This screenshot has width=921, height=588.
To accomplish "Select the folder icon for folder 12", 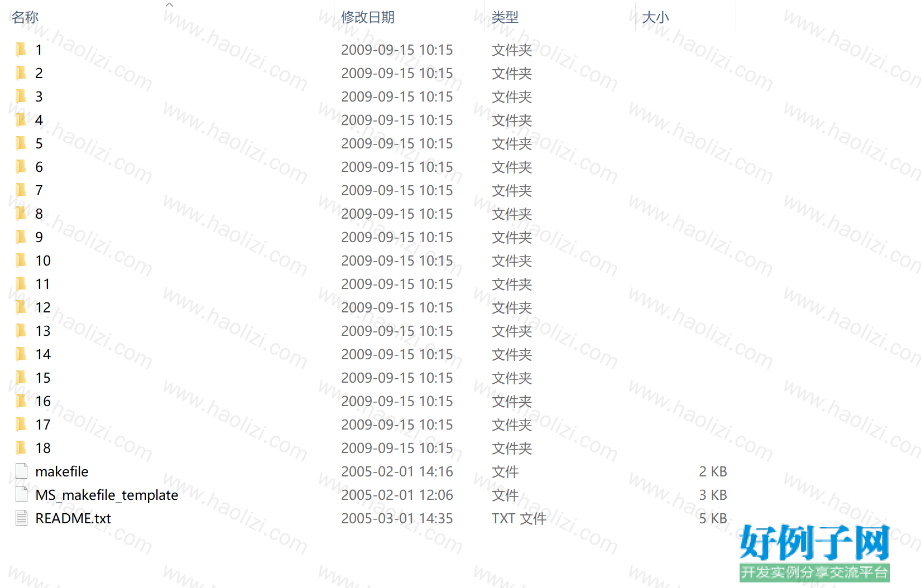I will click(21, 307).
